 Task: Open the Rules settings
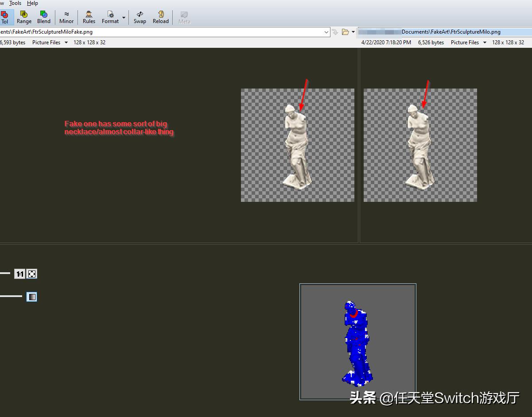(x=89, y=17)
